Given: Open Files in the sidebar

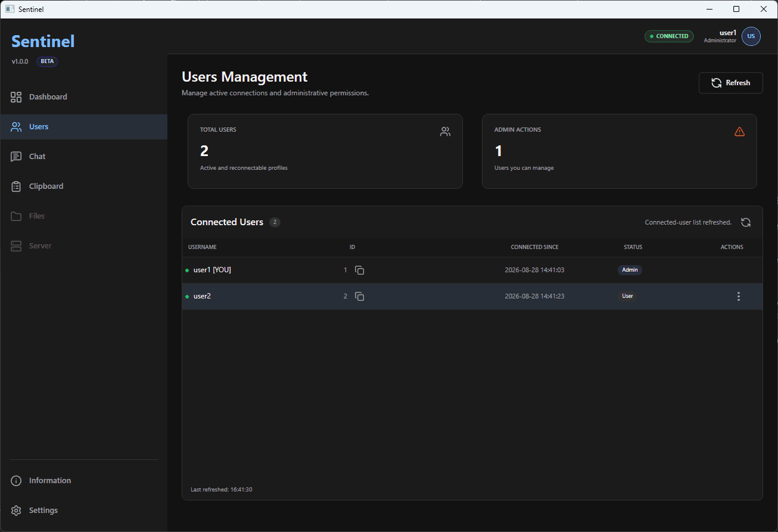Looking at the screenshot, I should 83,216.
